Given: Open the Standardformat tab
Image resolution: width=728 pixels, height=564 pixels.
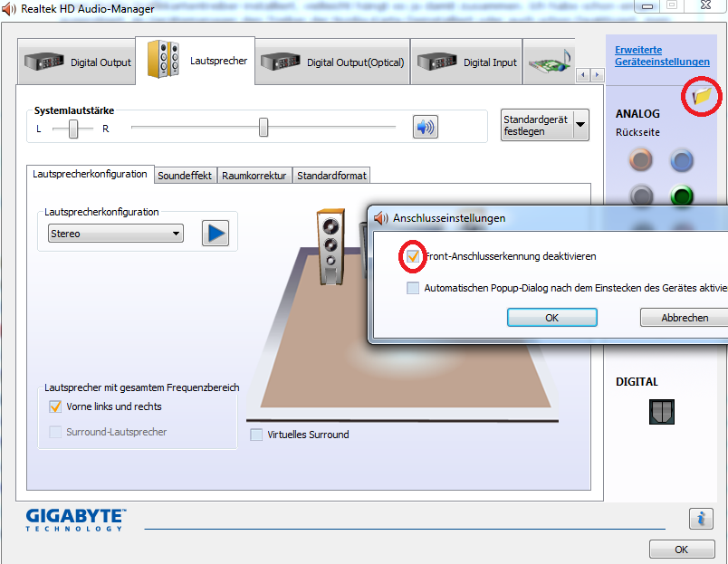Looking at the screenshot, I should point(331,176).
